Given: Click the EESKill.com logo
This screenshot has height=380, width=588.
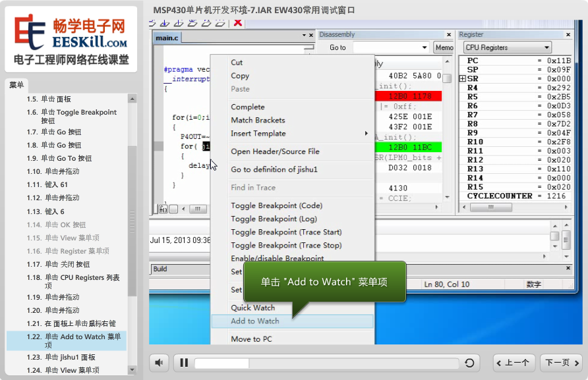Looking at the screenshot, I should (x=71, y=39).
